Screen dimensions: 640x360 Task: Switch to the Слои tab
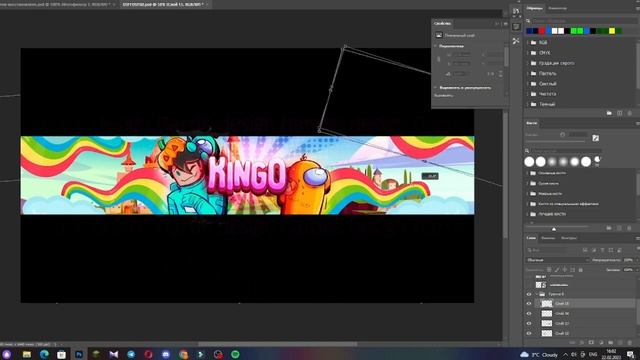tap(531, 238)
